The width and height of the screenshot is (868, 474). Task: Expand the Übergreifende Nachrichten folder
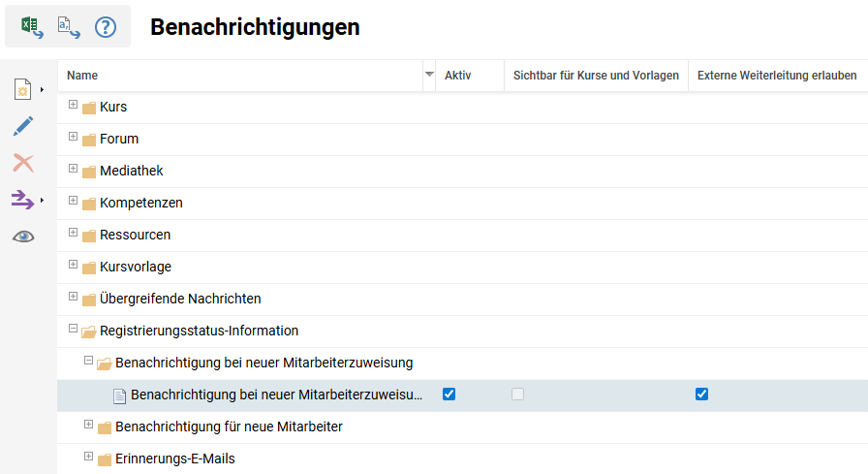tap(73, 297)
